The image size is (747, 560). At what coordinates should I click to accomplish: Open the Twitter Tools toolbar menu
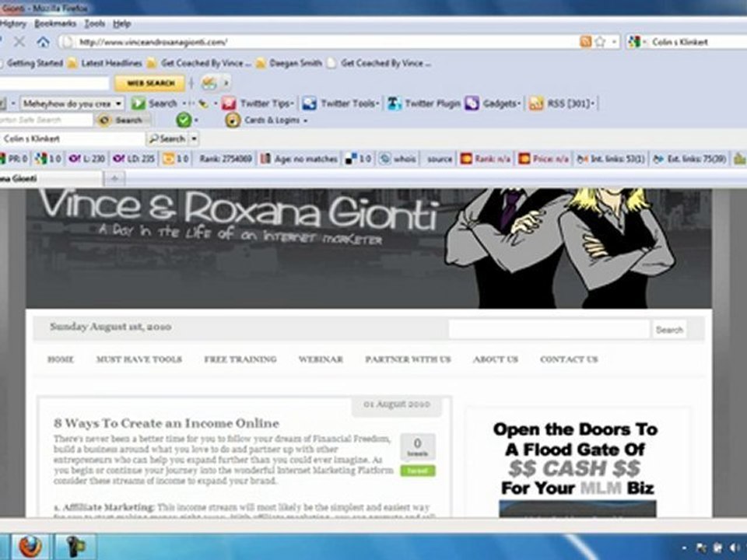pyautogui.click(x=341, y=103)
